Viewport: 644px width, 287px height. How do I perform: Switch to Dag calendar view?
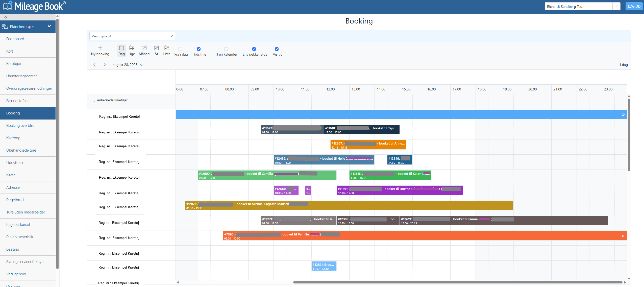(x=121, y=51)
